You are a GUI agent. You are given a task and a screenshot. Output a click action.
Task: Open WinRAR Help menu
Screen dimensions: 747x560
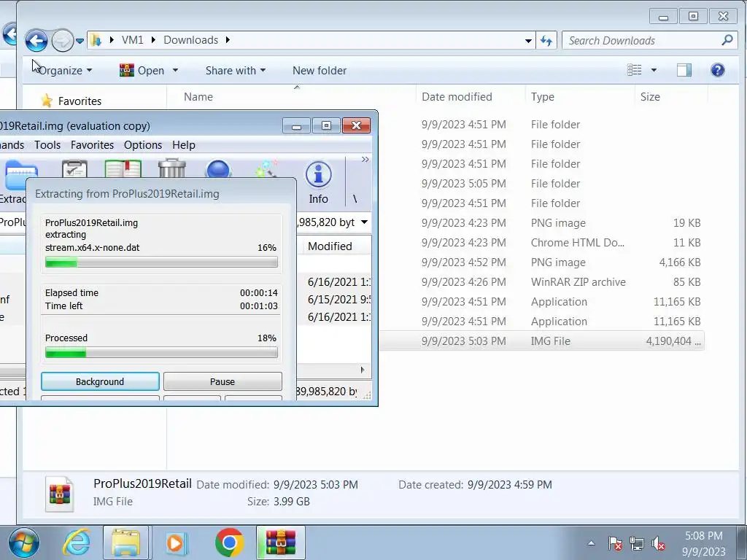[x=183, y=145]
